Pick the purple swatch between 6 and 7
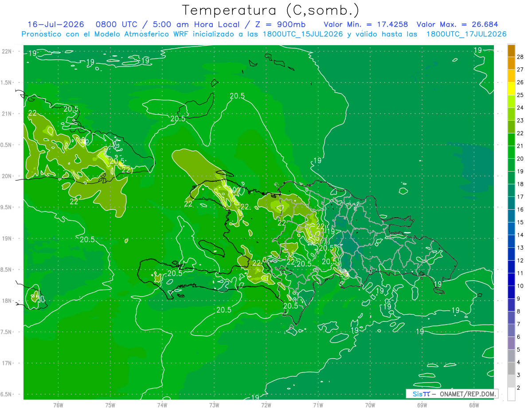 [511, 330]
